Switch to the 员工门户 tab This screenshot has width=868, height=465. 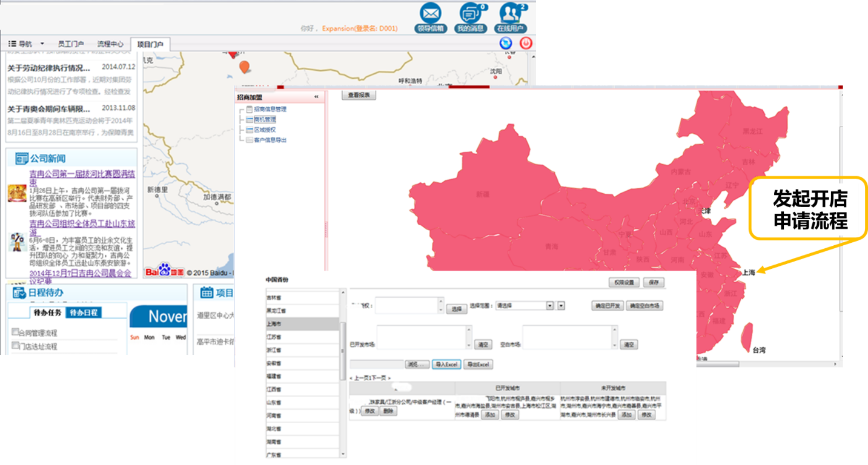pyautogui.click(x=71, y=44)
